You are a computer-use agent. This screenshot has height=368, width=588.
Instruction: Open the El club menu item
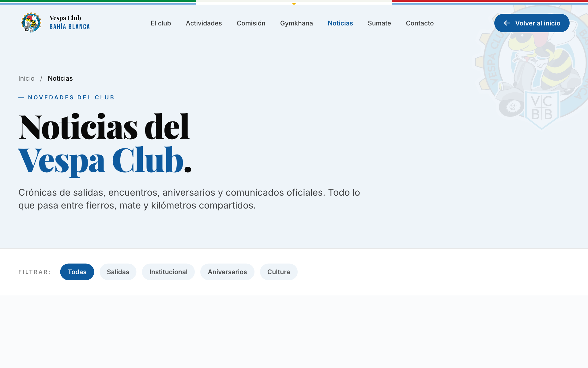pyautogui.click(x=161, y=23)
